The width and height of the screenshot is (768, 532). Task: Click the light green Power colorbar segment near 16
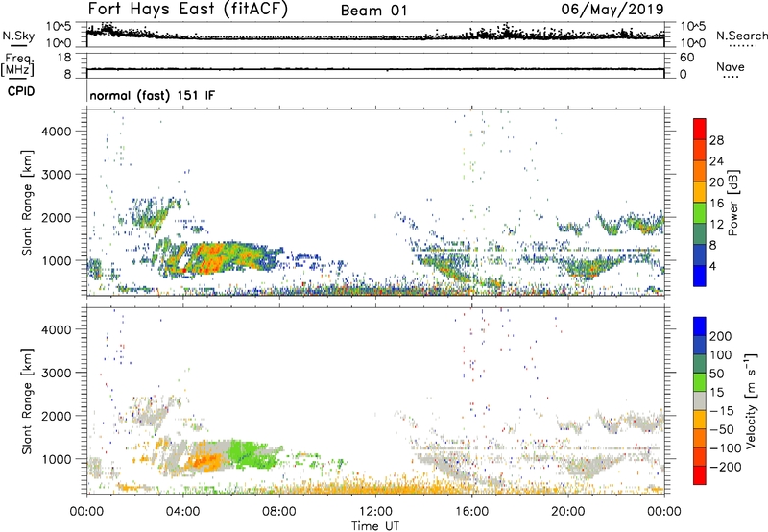[x=700, y=212]
